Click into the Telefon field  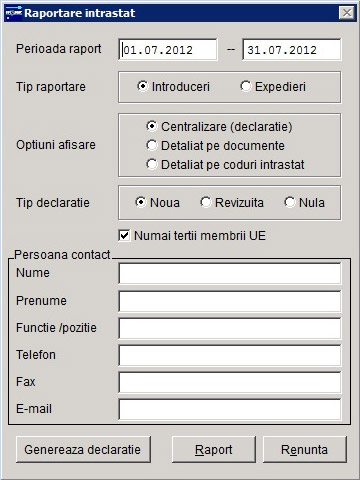(230, 355)
